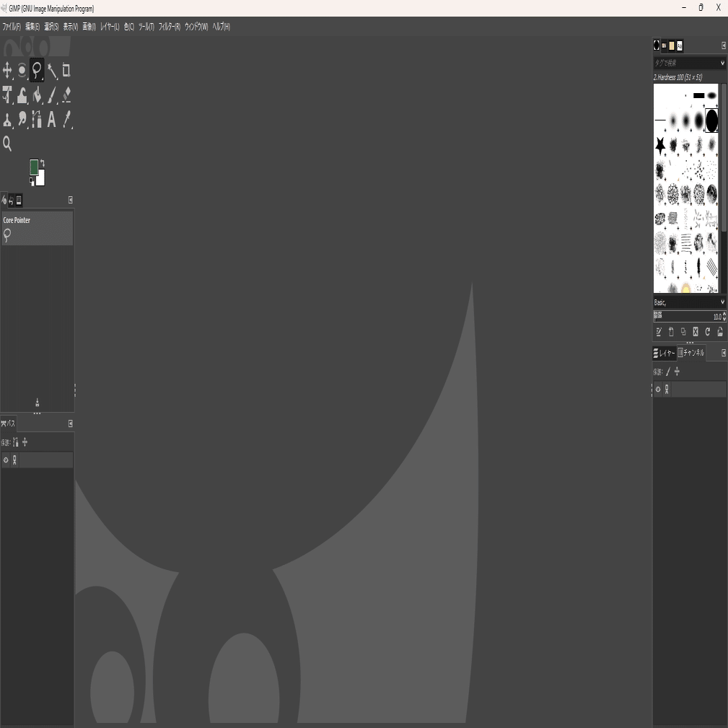728x728 pixels.
Task: Open the ファイル(F) menu
Action: point(12,27)
